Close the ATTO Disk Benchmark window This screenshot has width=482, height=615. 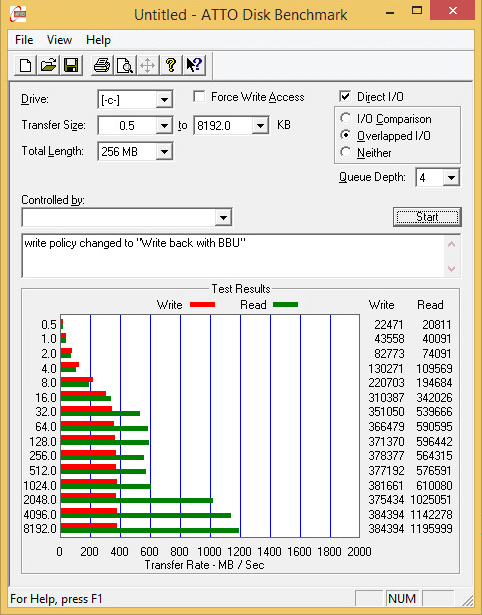453,11
